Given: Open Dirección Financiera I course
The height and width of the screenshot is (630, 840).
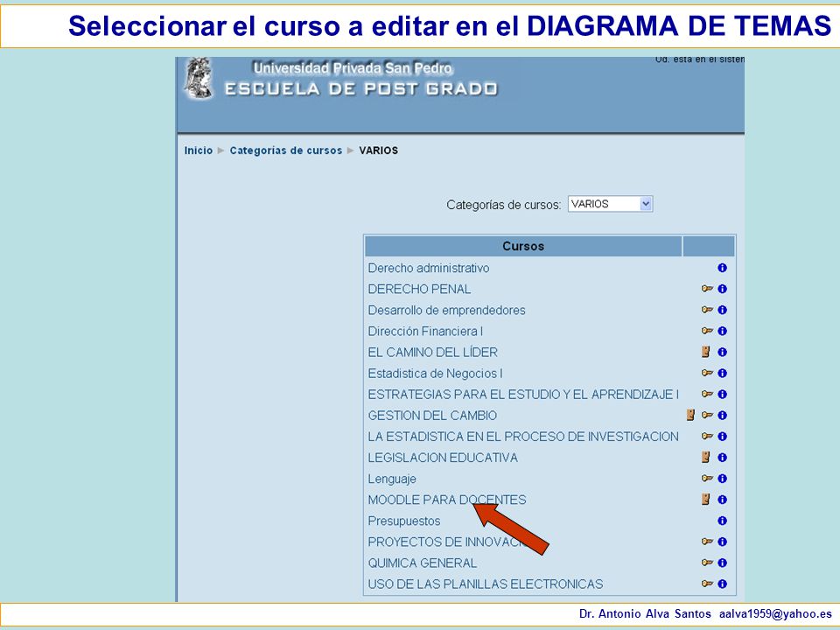Looking at the screenshot, I should 425,331.
